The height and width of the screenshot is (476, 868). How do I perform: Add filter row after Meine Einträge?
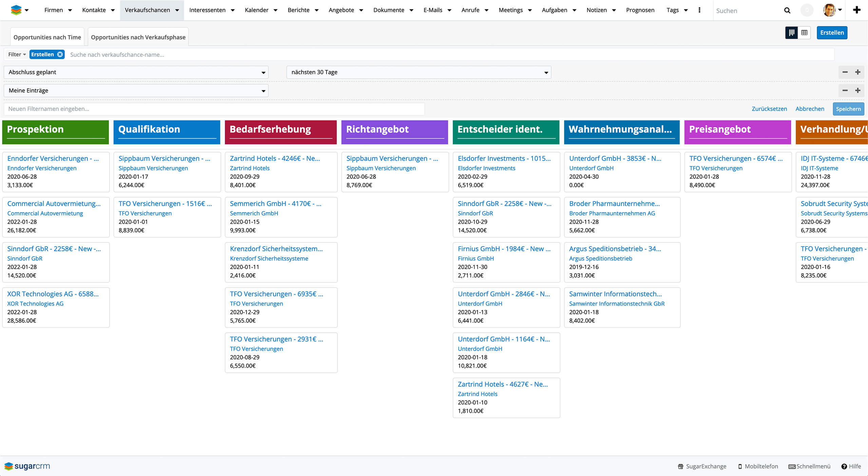(857, 90)
